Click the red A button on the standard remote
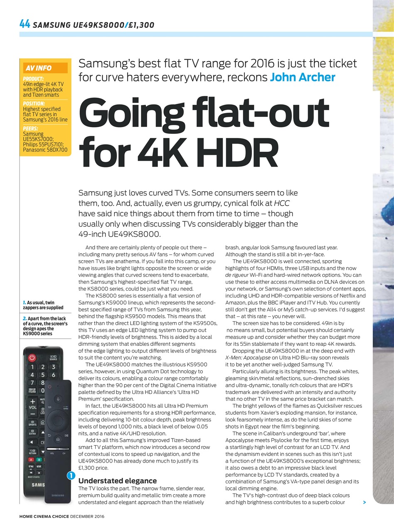The image size is (394, 532). click(x=31, y=460)
